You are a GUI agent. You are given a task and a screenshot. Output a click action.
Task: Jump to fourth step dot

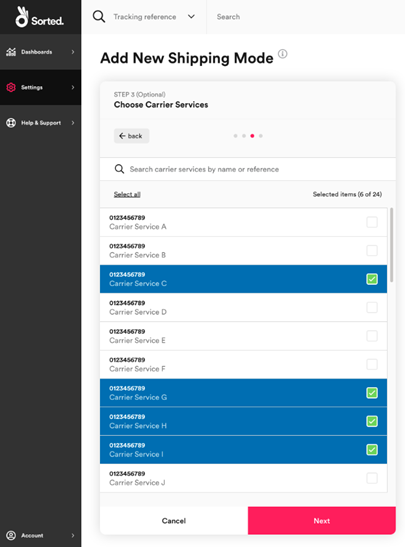261,136
